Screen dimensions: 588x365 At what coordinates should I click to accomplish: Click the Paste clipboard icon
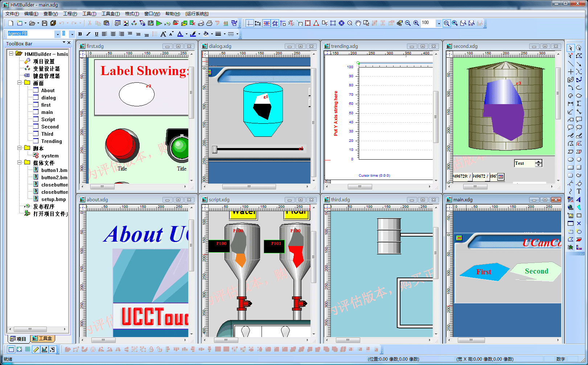tap(106, 23)
